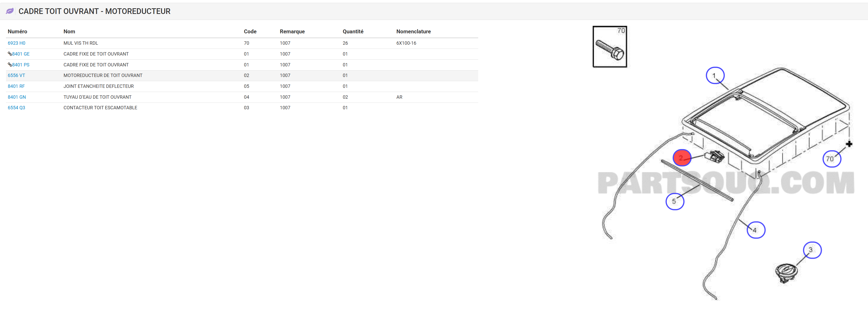Click the CONTACTEUR TOIT ESCAMOTABLE row
Image resolution: width=868 pixels, height=310 pixels.
click(x=100, y=108)
